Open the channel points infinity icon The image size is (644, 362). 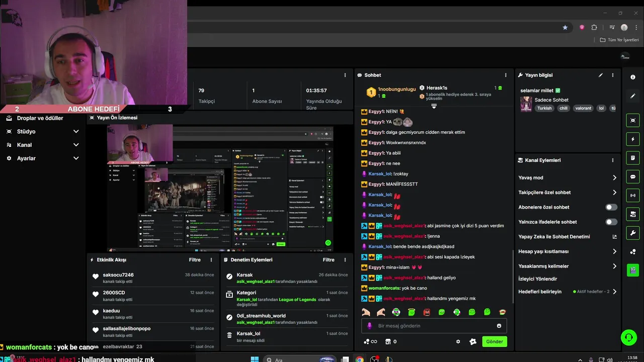[370, 341]
